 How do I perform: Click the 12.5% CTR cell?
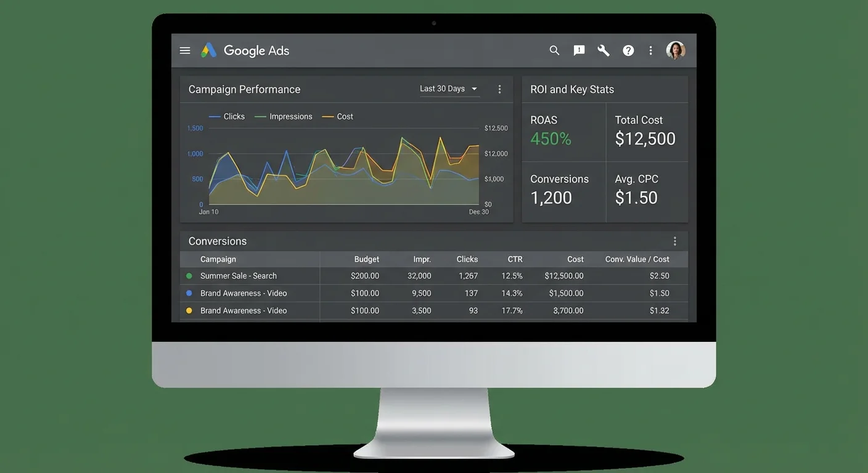coord(512,276)
